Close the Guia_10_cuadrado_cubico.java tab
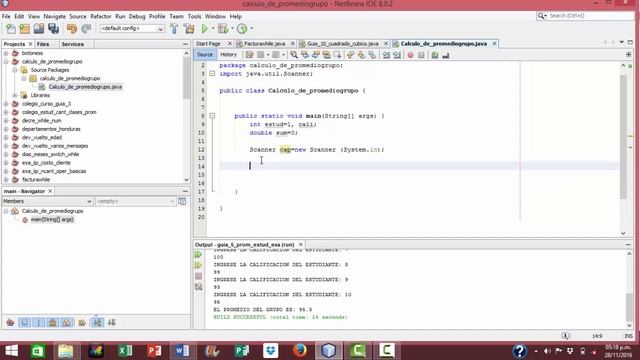The image size is (640, 360). (x=386, y=44)
